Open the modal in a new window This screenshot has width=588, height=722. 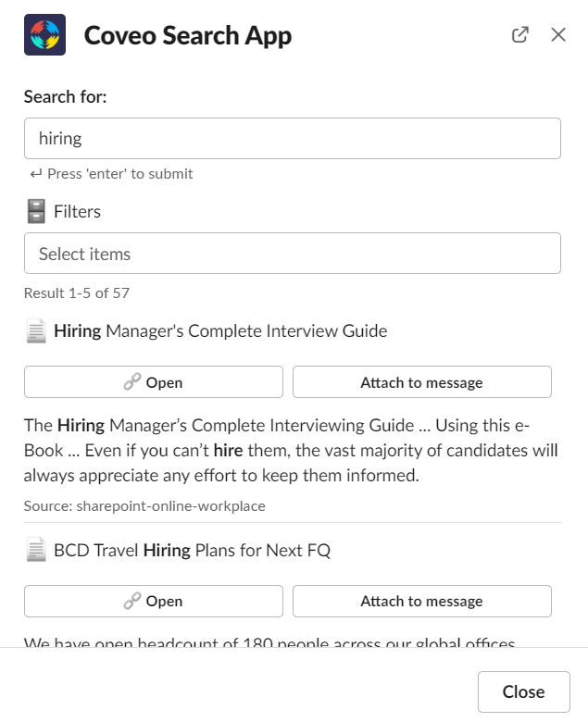520,35
